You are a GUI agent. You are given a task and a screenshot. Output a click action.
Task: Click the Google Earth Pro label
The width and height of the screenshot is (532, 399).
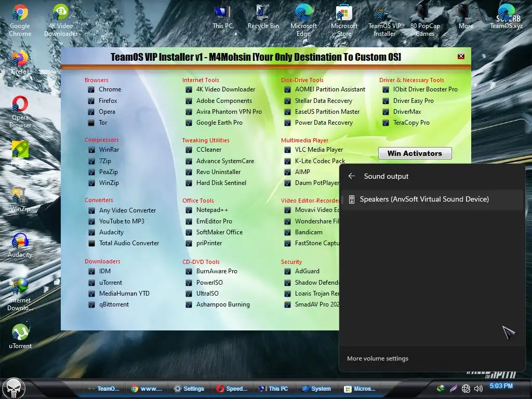[x=220, y=123]
